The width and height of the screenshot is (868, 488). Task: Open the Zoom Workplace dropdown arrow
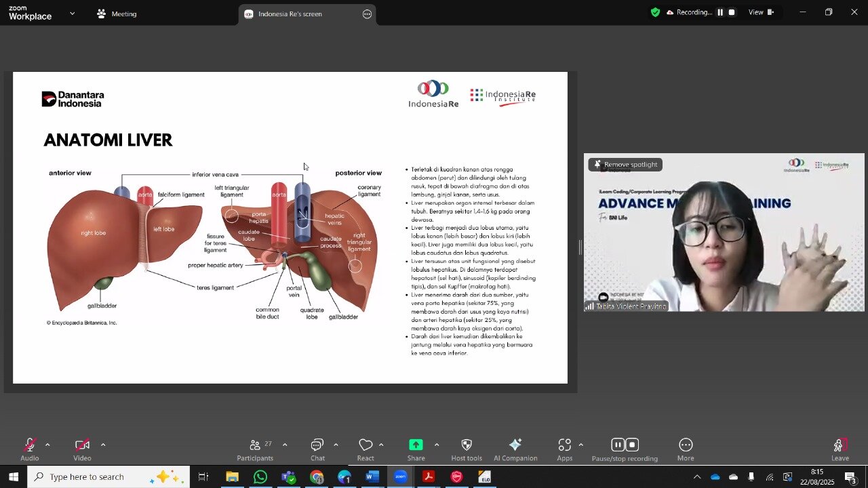coord(73,14)
